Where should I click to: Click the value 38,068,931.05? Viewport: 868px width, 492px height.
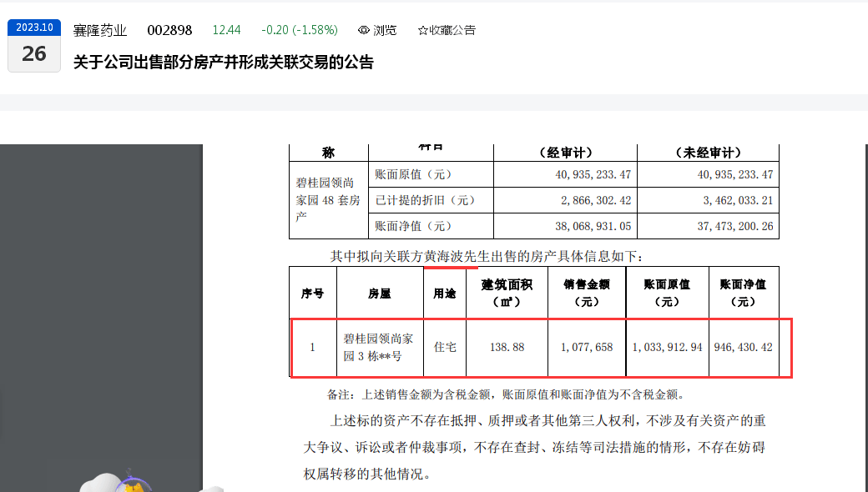[x=593, y=226]
